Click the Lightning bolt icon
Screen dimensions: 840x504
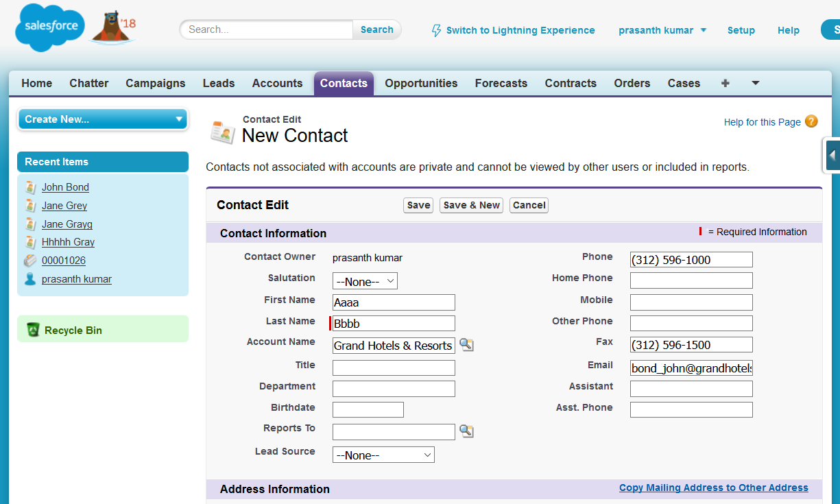[x=436, y=30]
